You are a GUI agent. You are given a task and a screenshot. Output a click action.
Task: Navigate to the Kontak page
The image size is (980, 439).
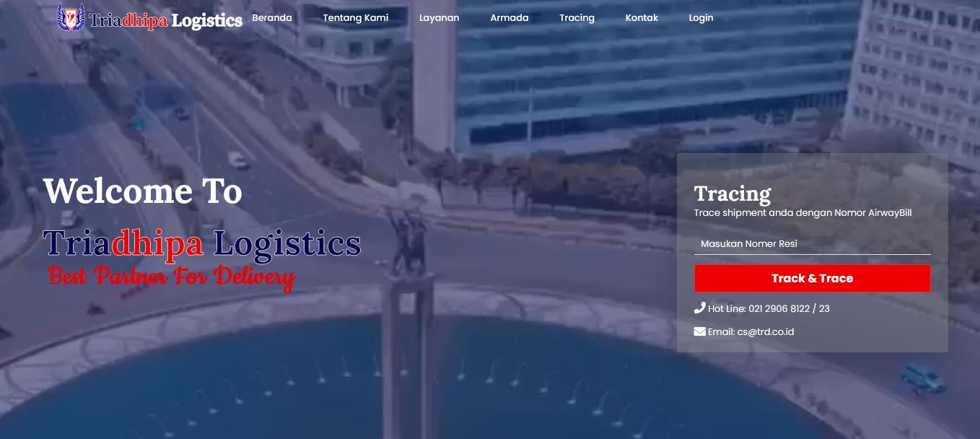pos(642,18)
